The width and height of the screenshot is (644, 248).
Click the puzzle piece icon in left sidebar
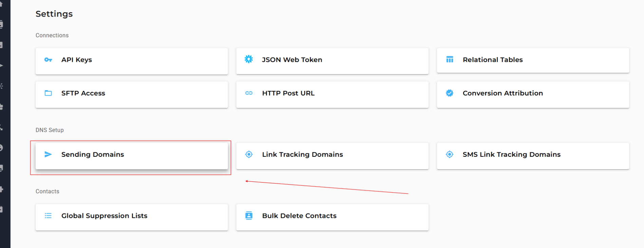pyautogui.click(x=1, y=189)
